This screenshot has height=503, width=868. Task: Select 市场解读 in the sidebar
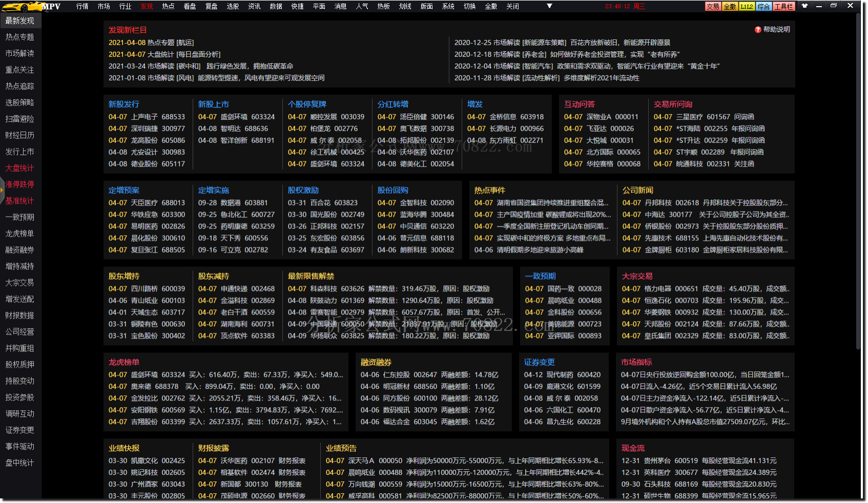click(20, 53)
